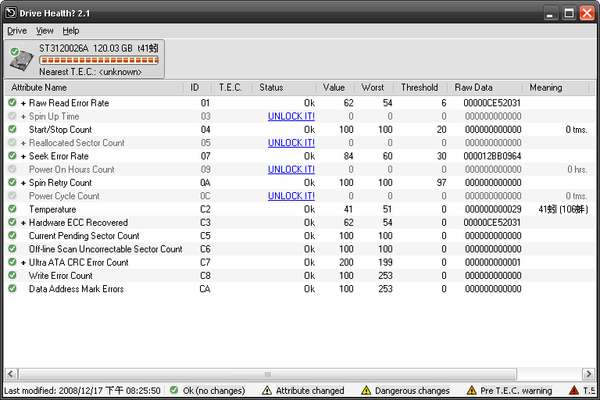Click the right arrow of the horizontal scrollbar
This screenshot has width=600, height=400.
588,374
